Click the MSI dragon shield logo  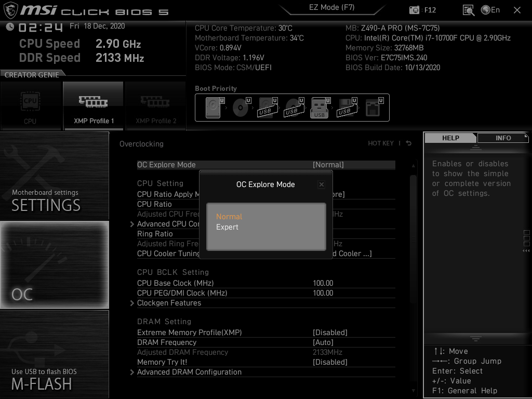point(10,10)
